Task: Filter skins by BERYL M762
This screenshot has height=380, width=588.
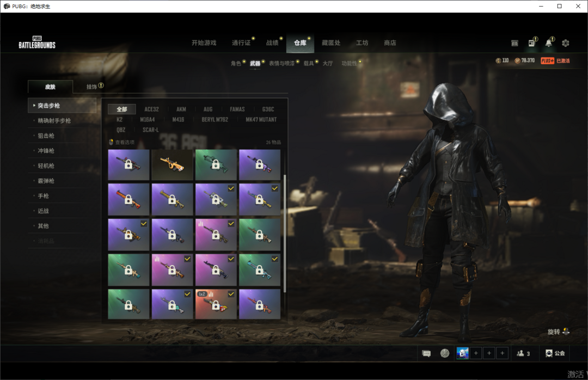Action: (x=215, y=119)
